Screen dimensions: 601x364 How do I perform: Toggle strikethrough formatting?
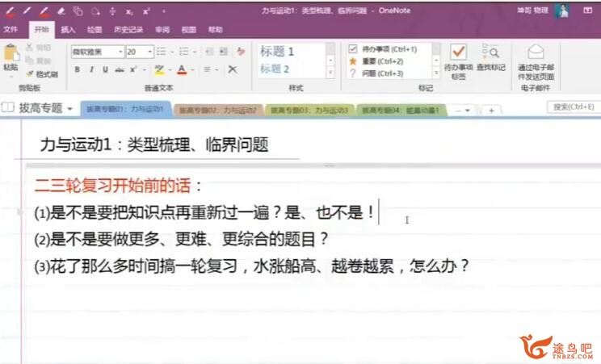pyautogui.click(x=120, y=69)
